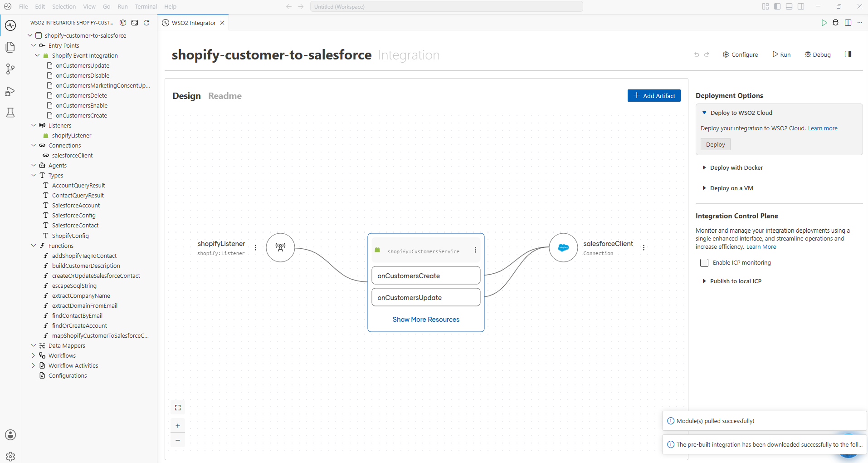Open the Testing flask icon
868x463 pixels.
pyautogui.click(x=10, y=113)
